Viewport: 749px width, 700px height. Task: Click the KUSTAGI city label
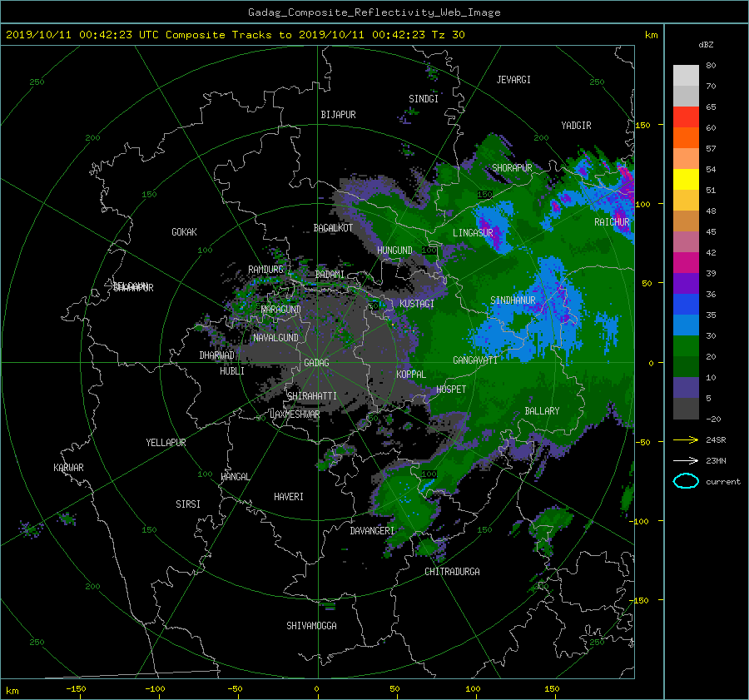417,304
